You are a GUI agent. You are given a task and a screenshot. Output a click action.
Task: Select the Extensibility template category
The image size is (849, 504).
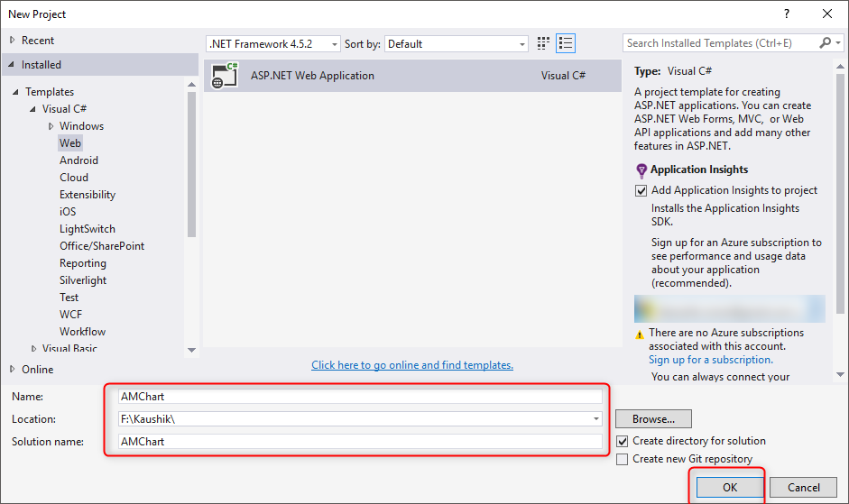[x=88, y=195]
